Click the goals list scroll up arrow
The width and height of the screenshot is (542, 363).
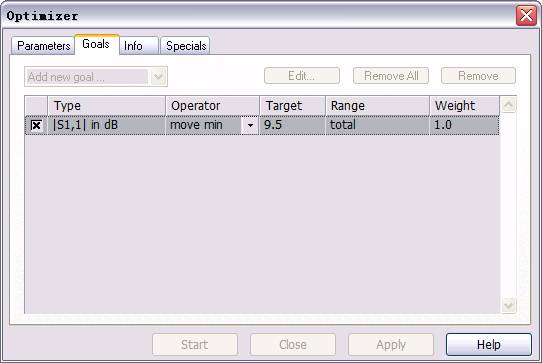point(508,105)
